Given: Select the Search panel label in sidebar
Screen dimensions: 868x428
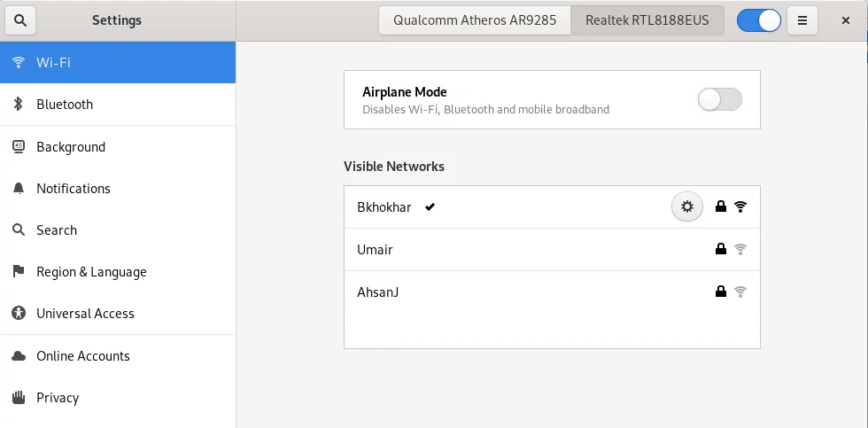Looking at the screenshot, I should coord(57,230).
